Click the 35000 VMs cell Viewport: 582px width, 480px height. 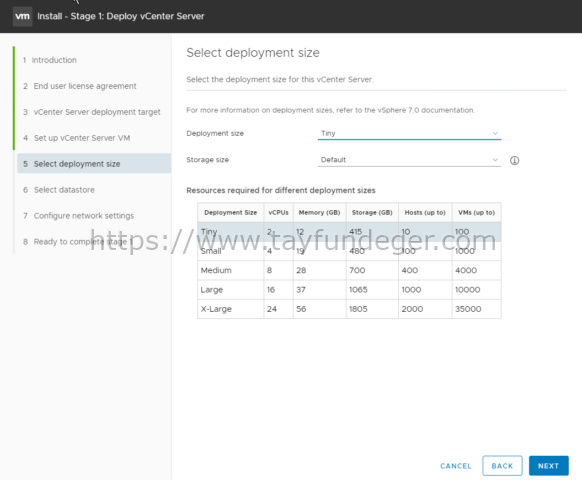[x=477, y=309]
